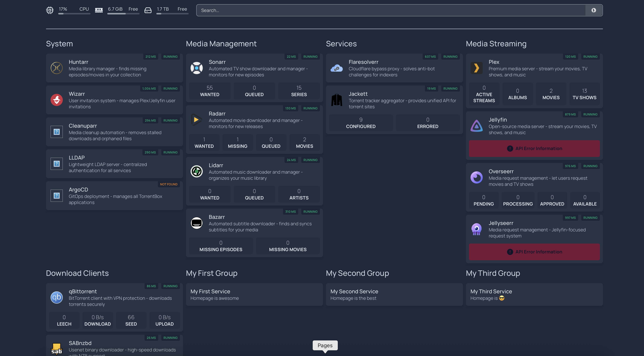Viewport: 644px width, 356px height.
Task: Click the Huntarr app icon
Action: pyautogui.click(x=57, y=68)
